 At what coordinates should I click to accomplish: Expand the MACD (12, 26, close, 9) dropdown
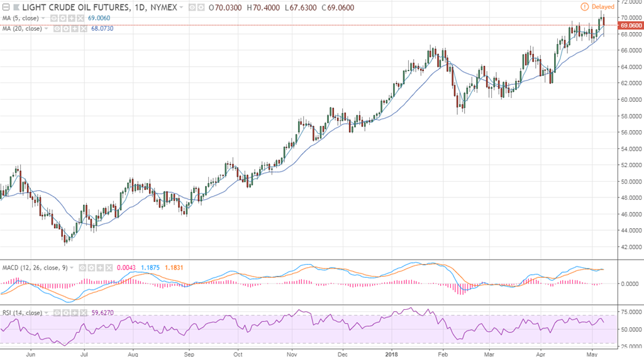pyautogui.click(x=73, y=267)
